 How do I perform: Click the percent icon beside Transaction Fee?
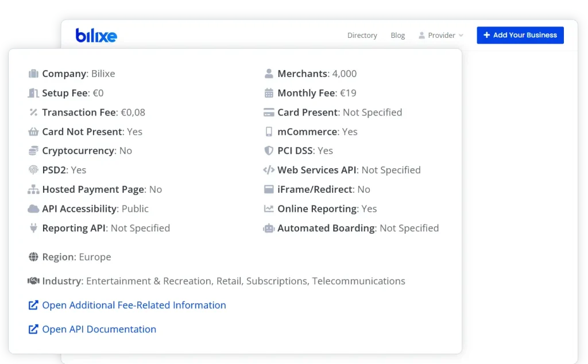click(x=33, y=112)
